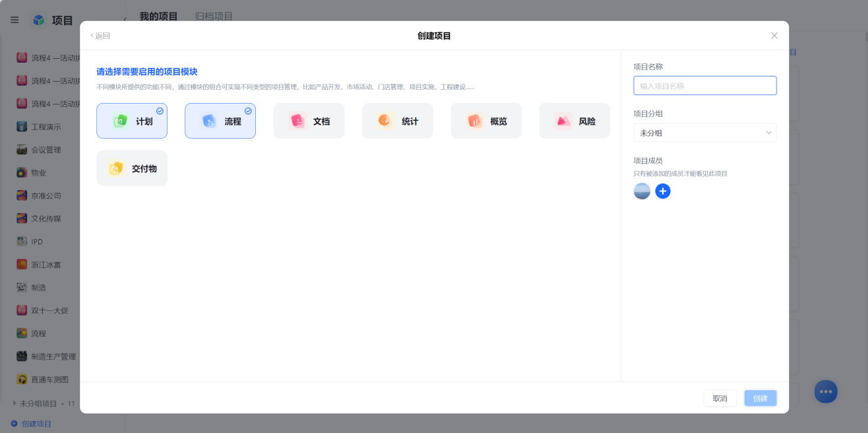The height and width of the screenshot is (433, 868).
Task: Click the 项目 cube logo icon
Action: click(x=39, y=20)
